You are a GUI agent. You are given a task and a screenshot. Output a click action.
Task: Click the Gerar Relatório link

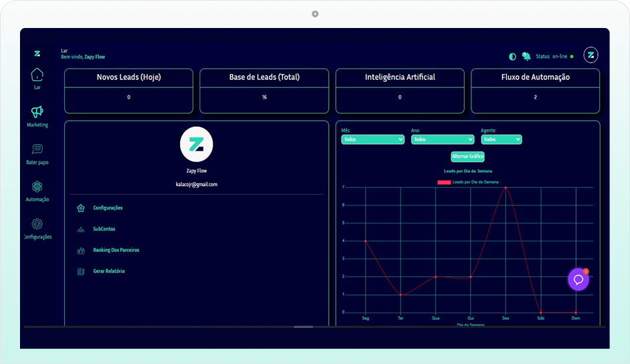[x=108, y=271]
